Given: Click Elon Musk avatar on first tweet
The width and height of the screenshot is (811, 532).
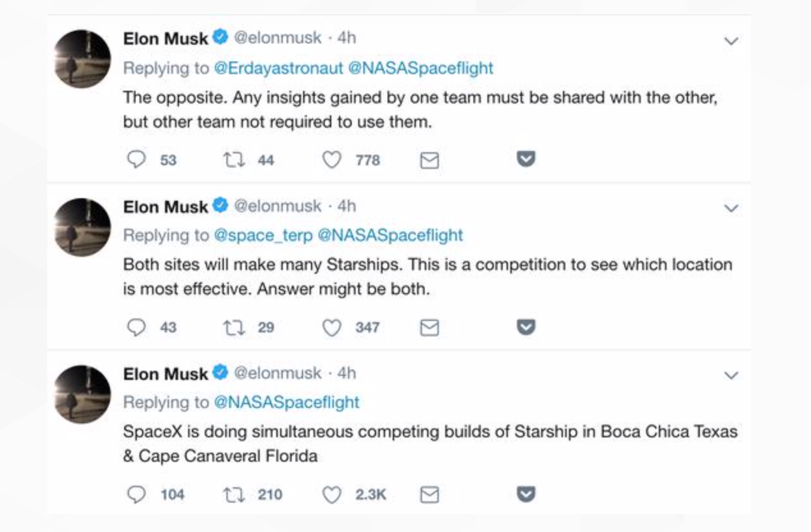Looking at the screenshot, I should (83, 59).
